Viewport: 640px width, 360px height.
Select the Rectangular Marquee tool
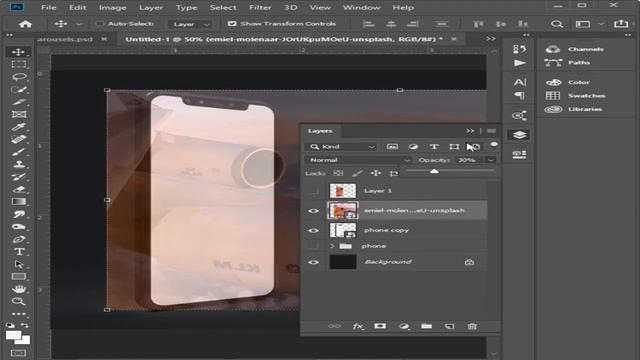pyautogui.click(x=18, y=64)
